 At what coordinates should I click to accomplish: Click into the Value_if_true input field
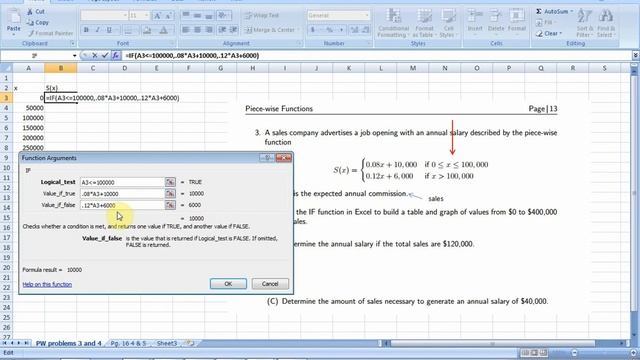pyautogui.click(x=122, y=193)
